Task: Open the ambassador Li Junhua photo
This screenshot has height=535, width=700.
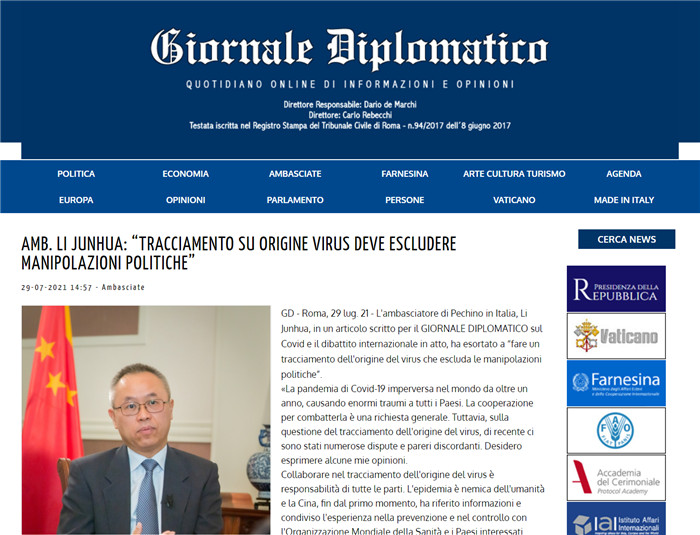Action: tap(146, 420)
